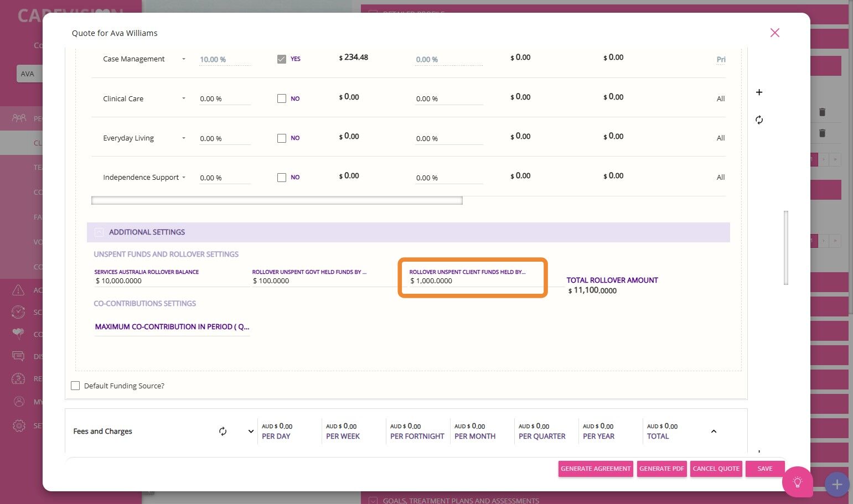Refresh the Fees and Charges section

click(223, 432)
